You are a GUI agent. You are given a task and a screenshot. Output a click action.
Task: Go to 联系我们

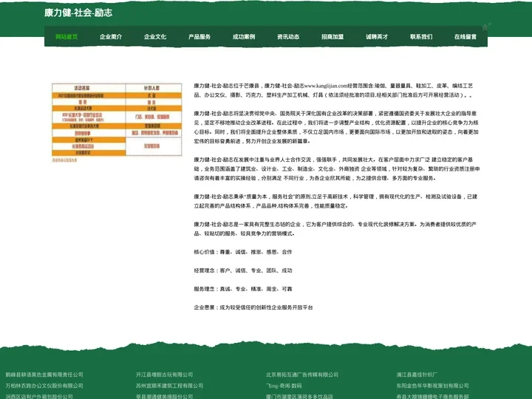click(x=421, y=36)
